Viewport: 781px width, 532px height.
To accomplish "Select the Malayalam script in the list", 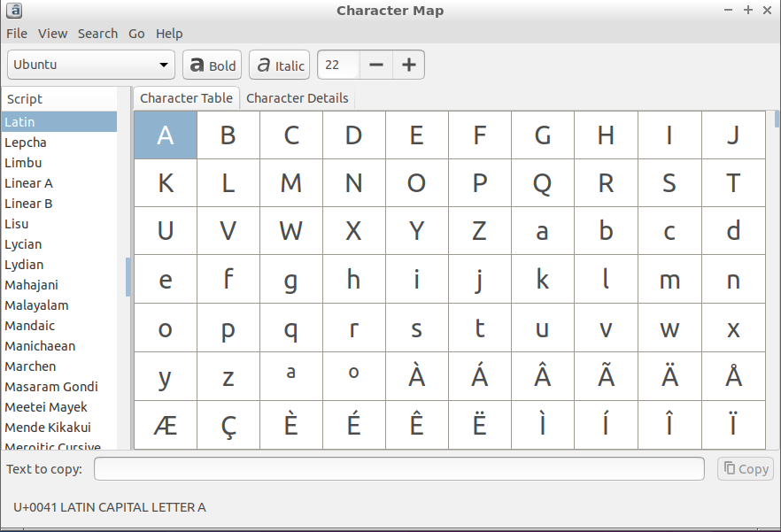I will click(x=36, y=305).
